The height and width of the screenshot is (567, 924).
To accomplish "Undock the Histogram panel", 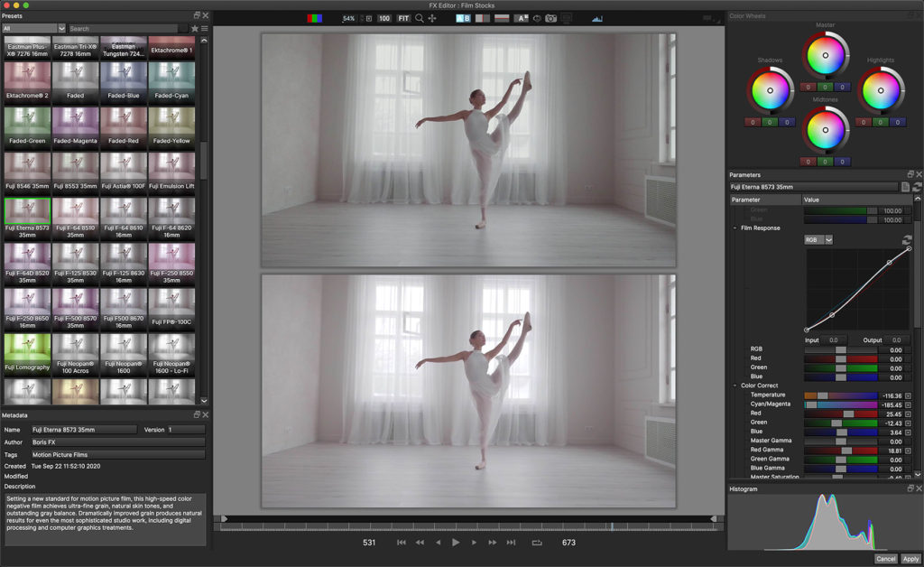I will tap(910, 488).
